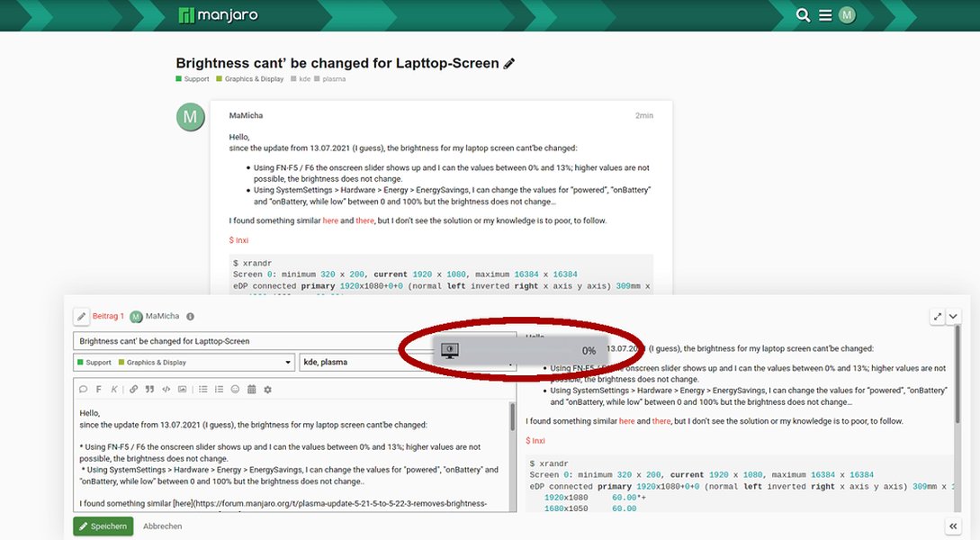Click the brightness monitor icon in OSD
980x540 pixels.
click(450, 351)
